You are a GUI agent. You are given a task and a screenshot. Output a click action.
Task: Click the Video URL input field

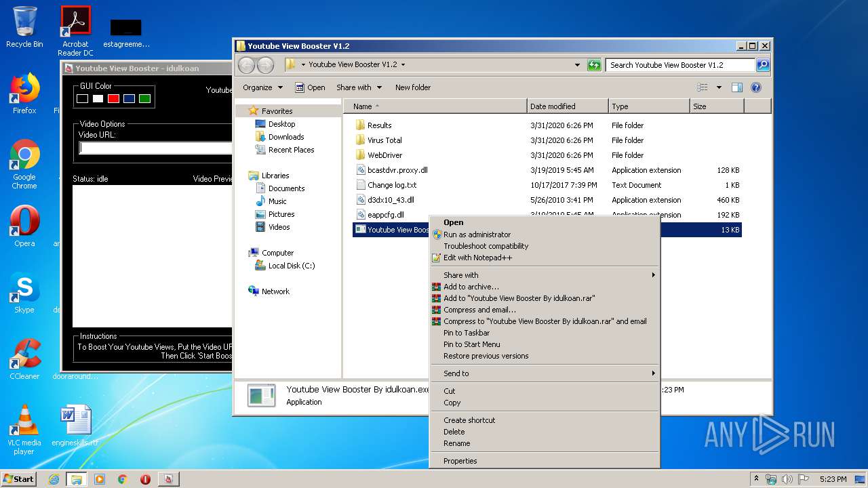pyautogui.click(x=155, y=148)
